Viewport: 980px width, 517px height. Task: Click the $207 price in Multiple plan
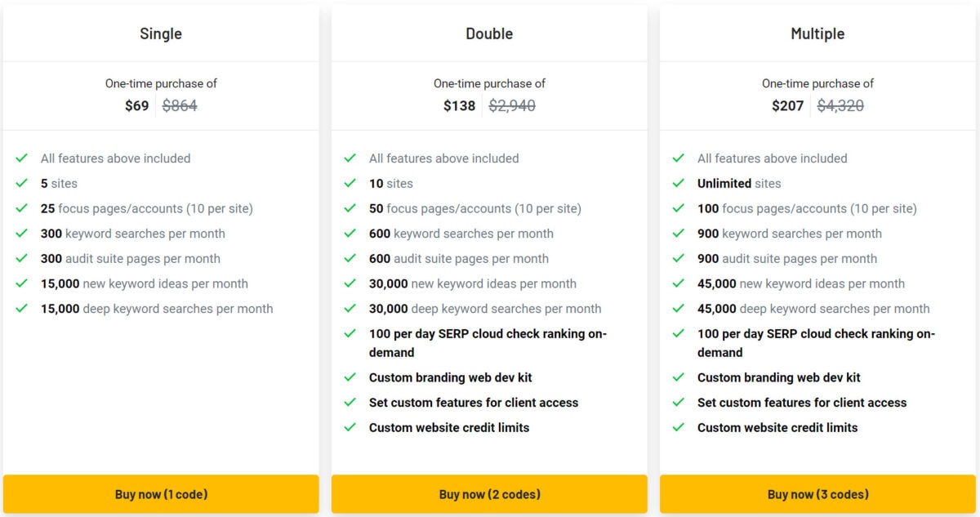(x=787, y=105)
